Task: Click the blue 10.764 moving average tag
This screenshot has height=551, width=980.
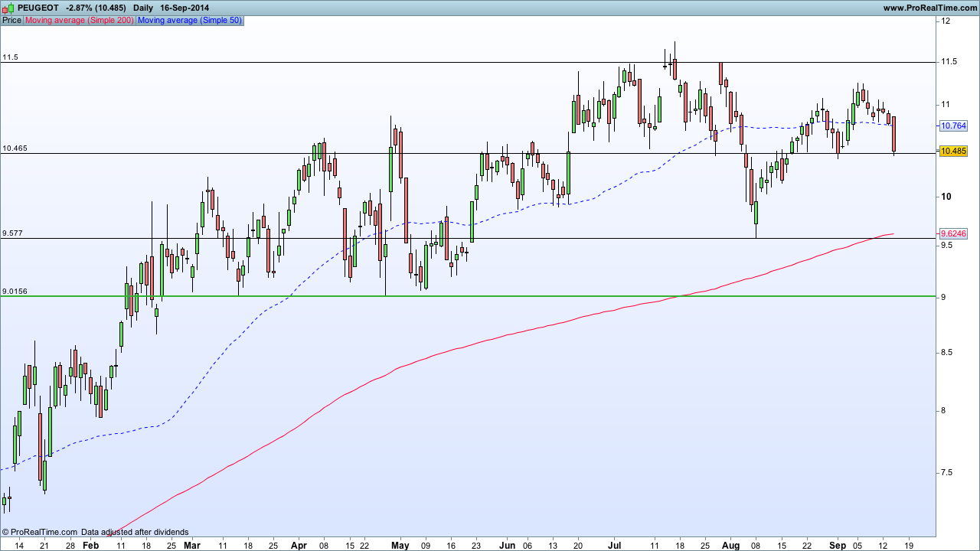Action: click(953, 126)
